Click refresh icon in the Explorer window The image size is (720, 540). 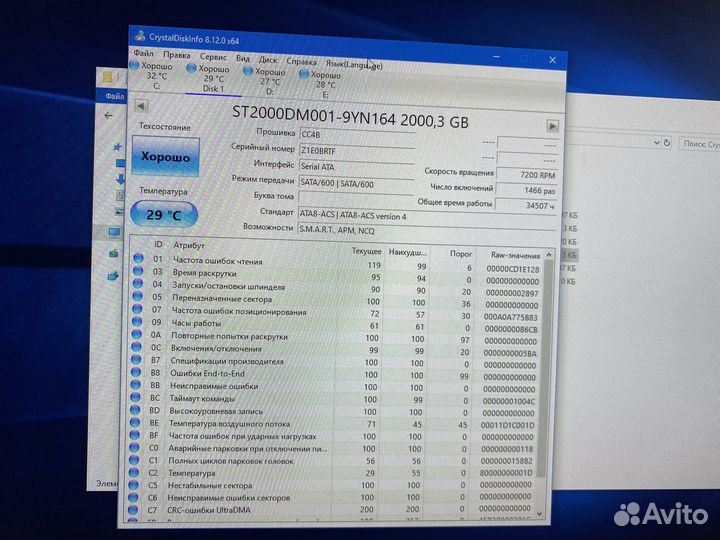click(x=667, y=143)
